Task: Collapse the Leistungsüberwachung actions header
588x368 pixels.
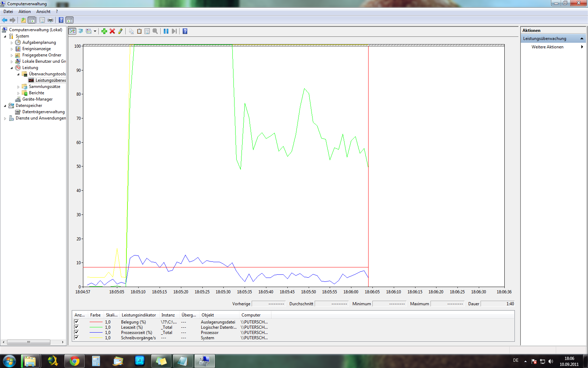Action: [582, 39]
